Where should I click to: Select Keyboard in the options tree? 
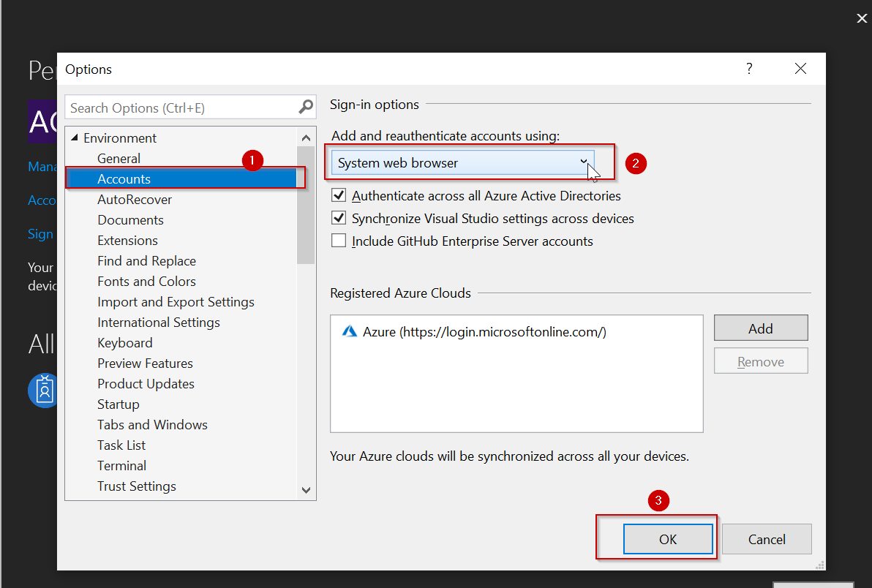click(124, 343)
